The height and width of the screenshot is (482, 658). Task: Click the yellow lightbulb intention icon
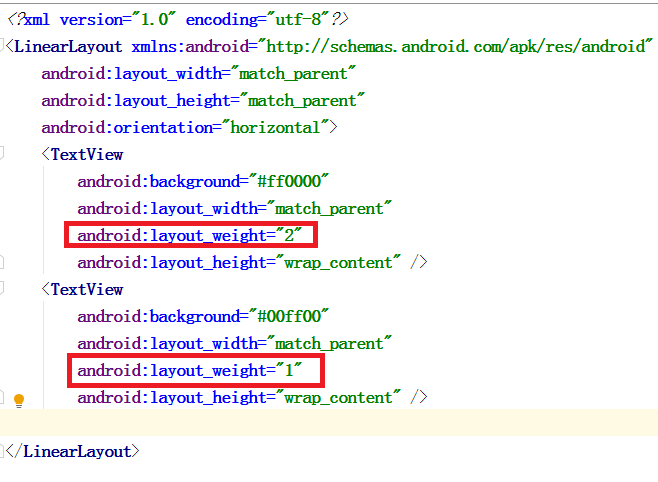(x=19, y=400)
